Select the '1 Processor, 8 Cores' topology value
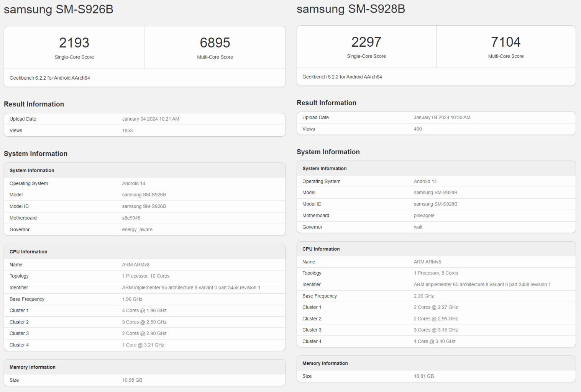581x392 pixels. tap(436, 273)
